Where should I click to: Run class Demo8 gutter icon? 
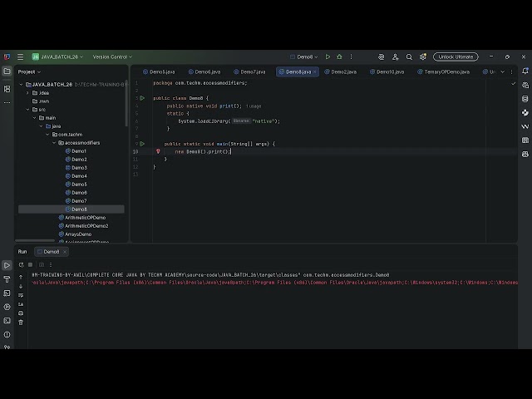[142, 98]
